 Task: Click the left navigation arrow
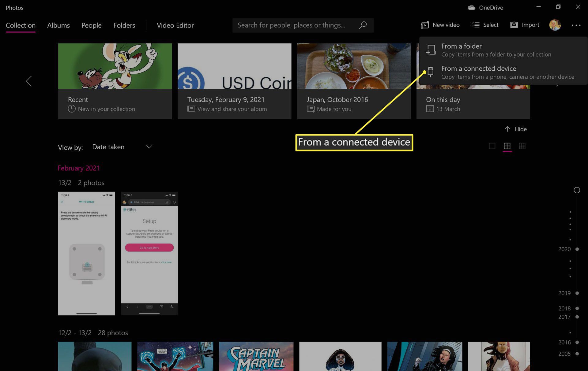(29, 81)
